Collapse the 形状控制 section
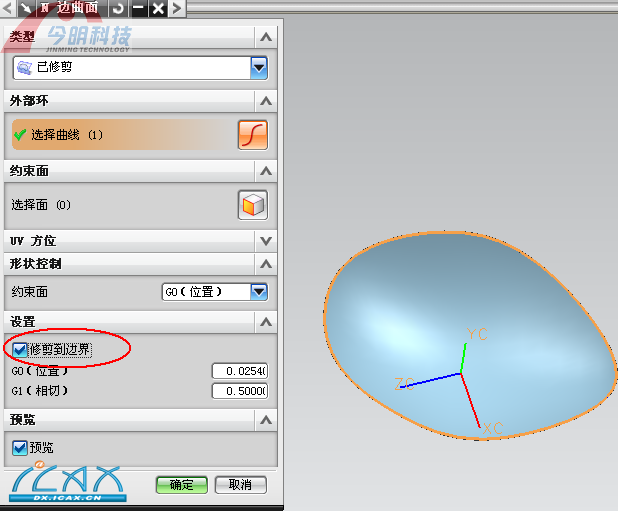Screen dimensions: 618x511 coord(266,264)
